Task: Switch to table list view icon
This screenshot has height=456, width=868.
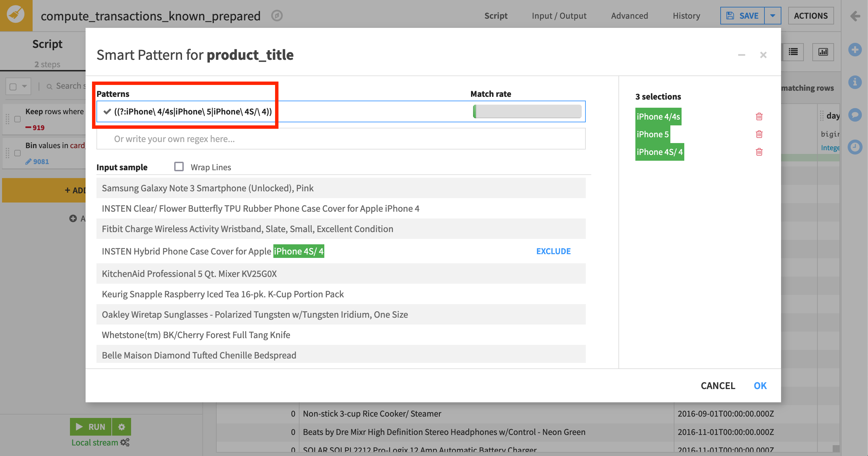Action: click(793, 52)
